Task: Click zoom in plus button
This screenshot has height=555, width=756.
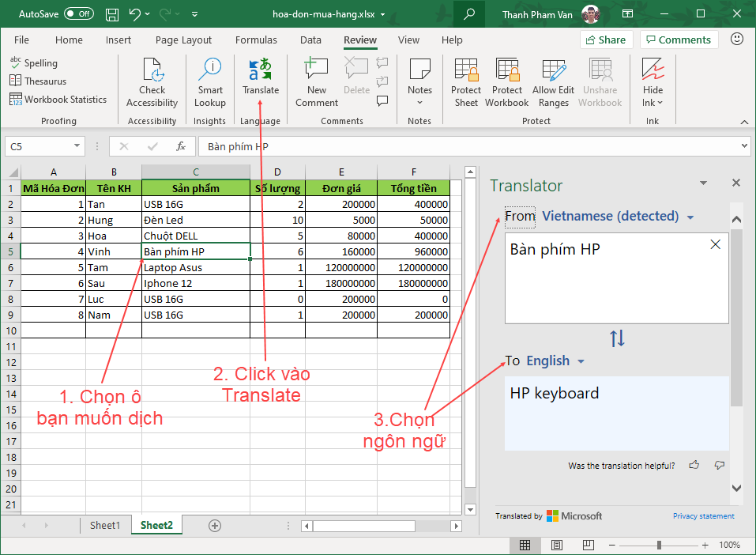Action: pyautogui.click(x=705, y=546)
